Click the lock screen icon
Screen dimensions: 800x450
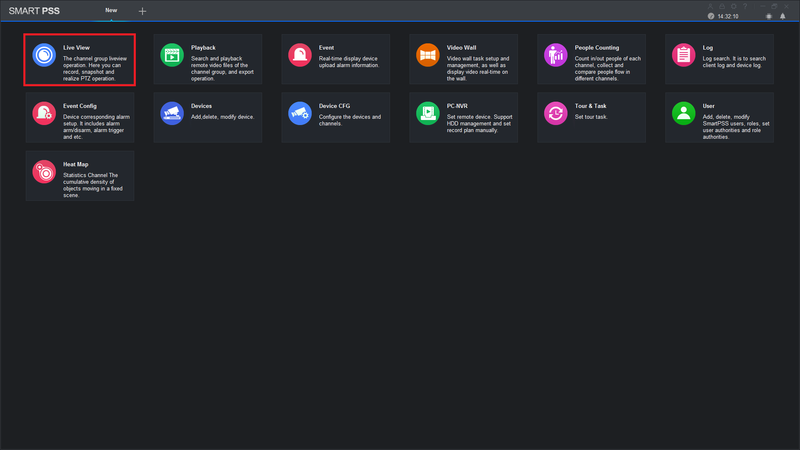[722, 6]
